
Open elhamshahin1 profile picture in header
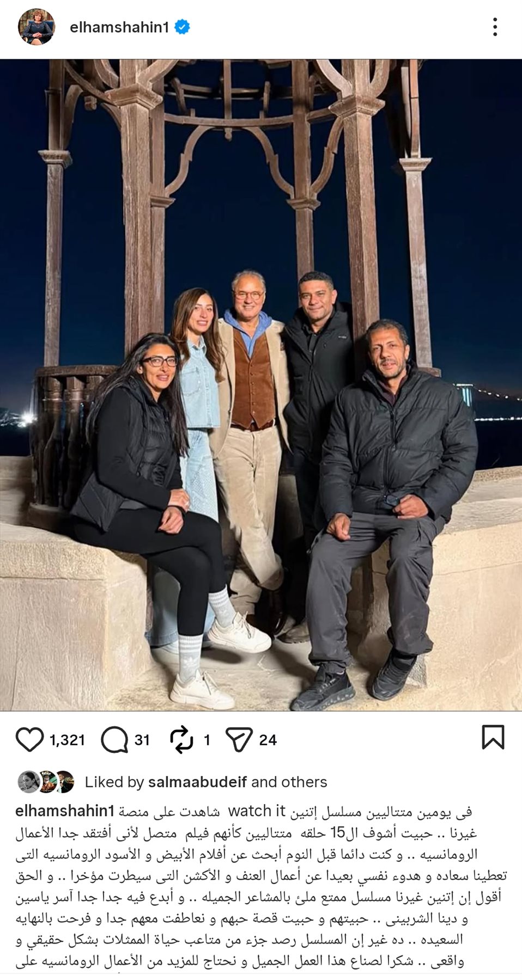(x=37, y=27)
